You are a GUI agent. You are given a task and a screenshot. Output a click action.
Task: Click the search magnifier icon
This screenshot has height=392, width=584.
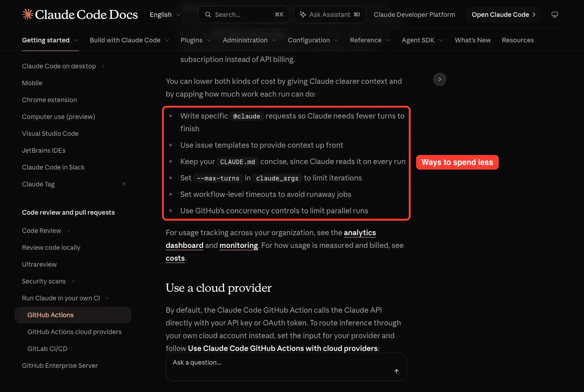(x=208, y=15)
